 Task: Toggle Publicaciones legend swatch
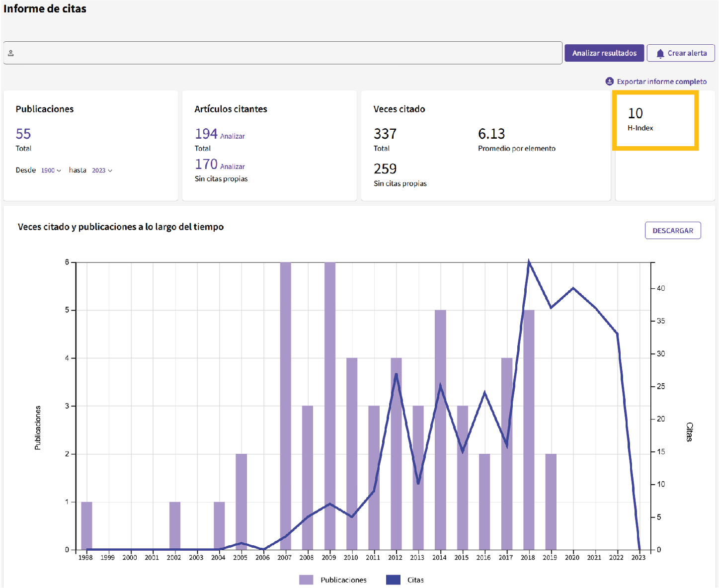306,580
